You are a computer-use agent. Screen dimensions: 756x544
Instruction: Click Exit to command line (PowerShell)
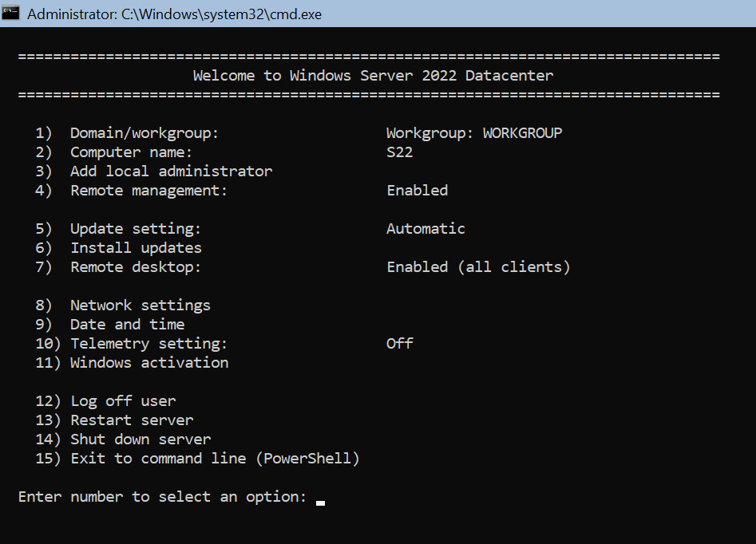click(x=197, y=458)
